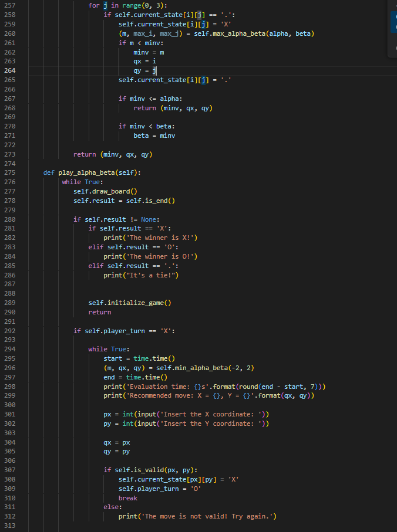Click print('The winner is O!') statement
Viewport: 397px width, 532px height.
(150, 256)
